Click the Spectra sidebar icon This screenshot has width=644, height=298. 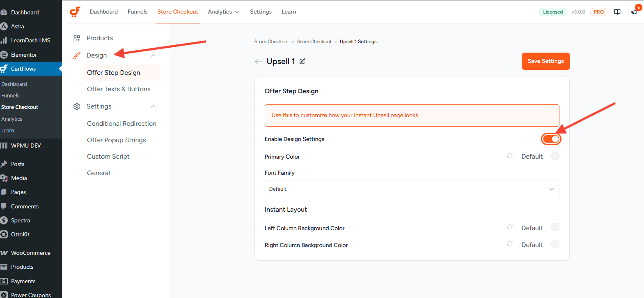pos(4,220)
